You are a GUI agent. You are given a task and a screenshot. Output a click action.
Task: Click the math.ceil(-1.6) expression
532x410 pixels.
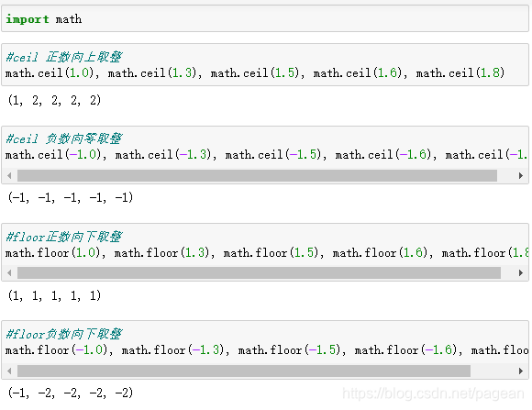[x=383, y=155]
